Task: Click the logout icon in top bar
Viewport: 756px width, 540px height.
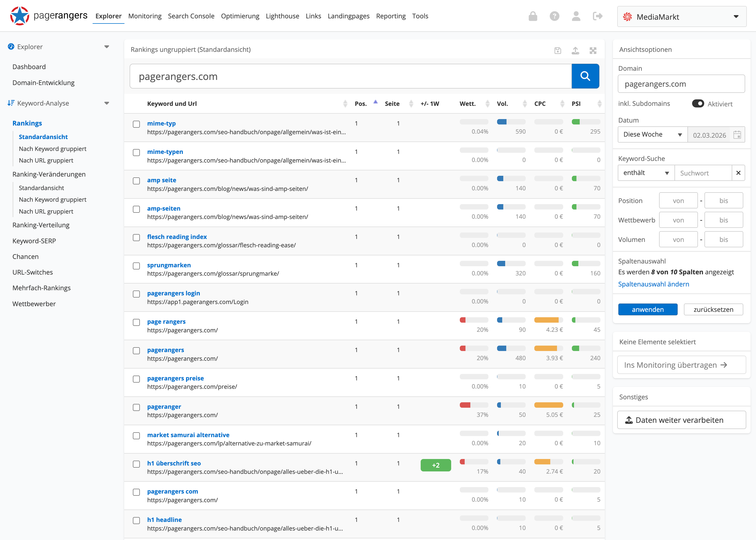Action: (598, 16)
